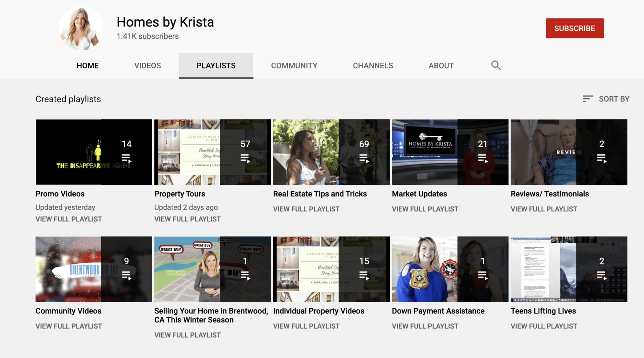644x358 pixels.
Task: Switch to the Videos tab
Action: (148, 66)
